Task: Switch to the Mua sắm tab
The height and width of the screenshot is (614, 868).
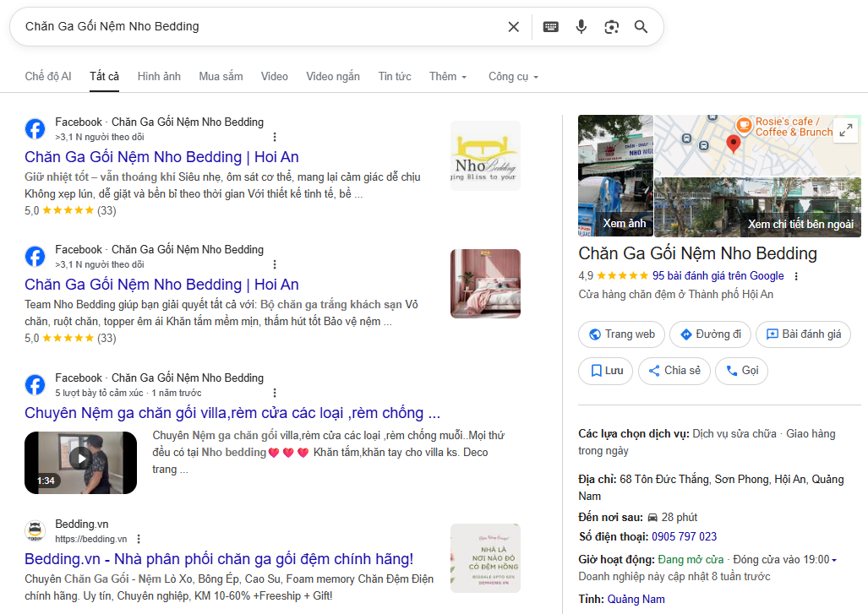Action: [x=221, y=77]
